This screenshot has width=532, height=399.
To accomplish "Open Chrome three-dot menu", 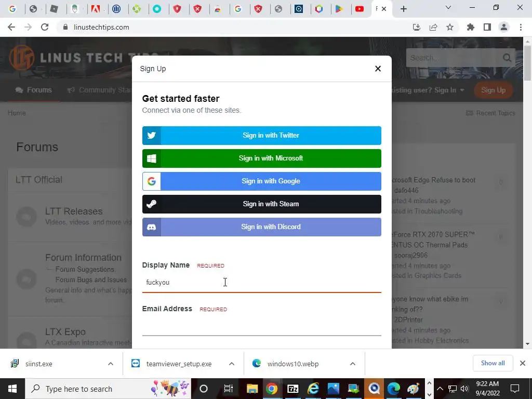I will point(521,27).
